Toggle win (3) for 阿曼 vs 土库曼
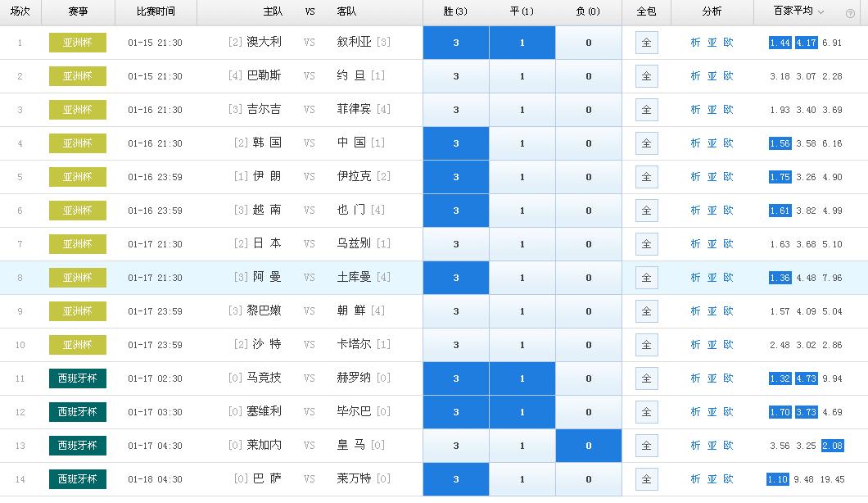 pos(456,278)
